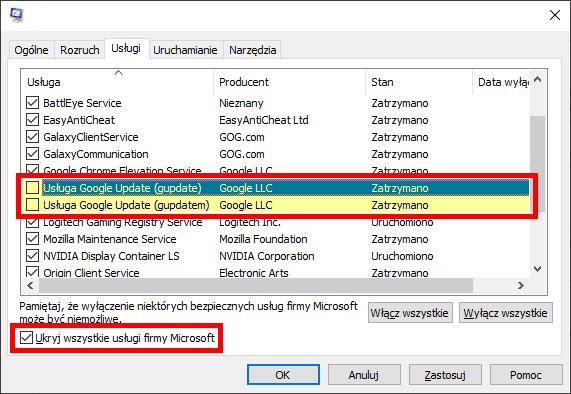The image size is (571, 394).
Task: Click the horizontal scrollbar left arrow
Action: coord(30,285)
